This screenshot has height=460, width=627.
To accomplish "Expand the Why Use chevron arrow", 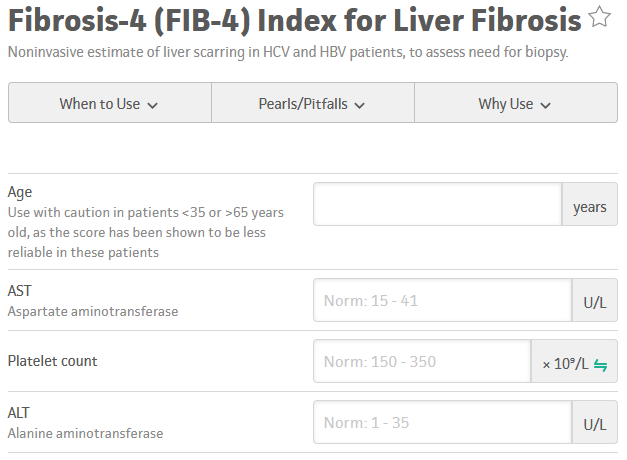I will point(545,105).
